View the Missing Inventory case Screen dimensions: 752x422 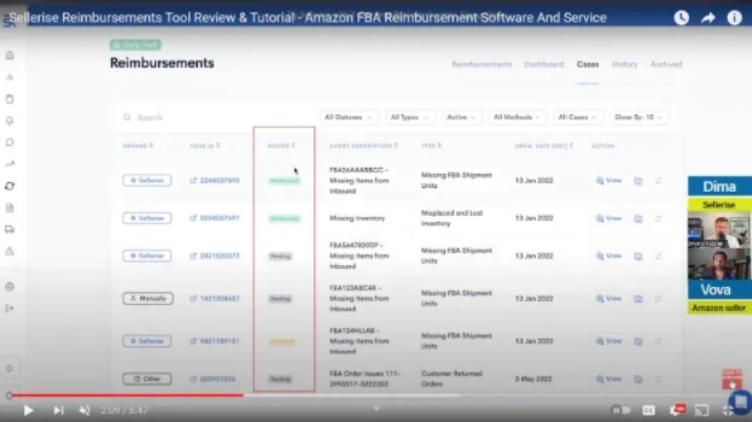pos(609,218)
